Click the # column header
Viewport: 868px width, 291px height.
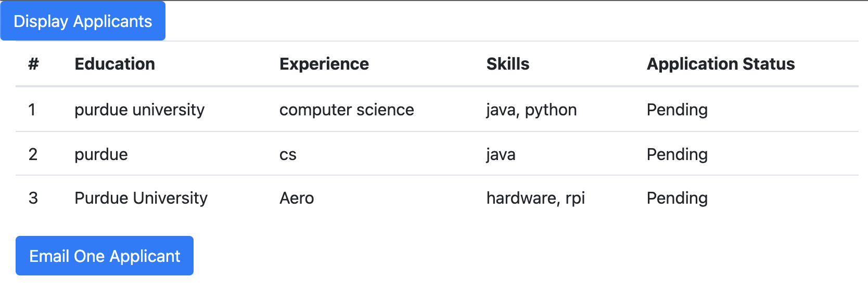tap(33, 64)
